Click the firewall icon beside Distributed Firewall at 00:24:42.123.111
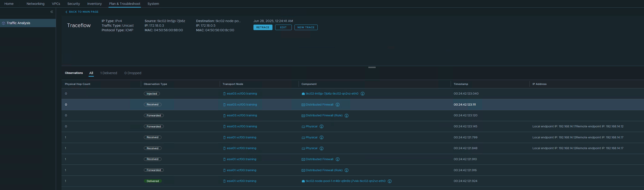 [303, 105]
